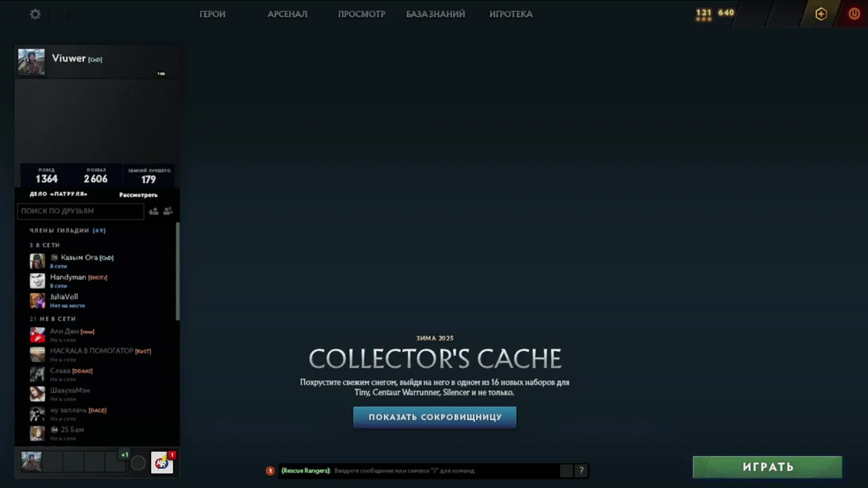Click Handyman's avatar

[37, 281]
